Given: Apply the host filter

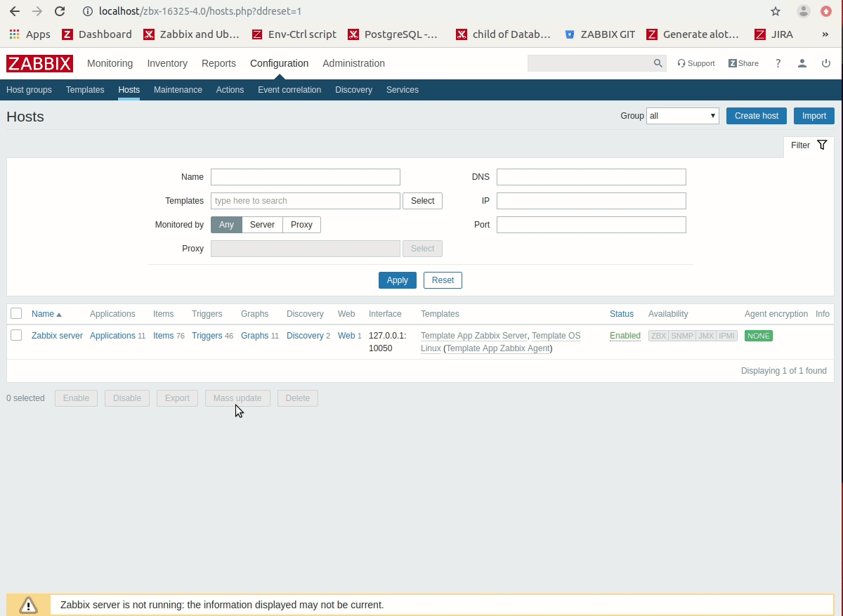Looking at the screenshot, I should pyautogui.click(x=398, y=280).
